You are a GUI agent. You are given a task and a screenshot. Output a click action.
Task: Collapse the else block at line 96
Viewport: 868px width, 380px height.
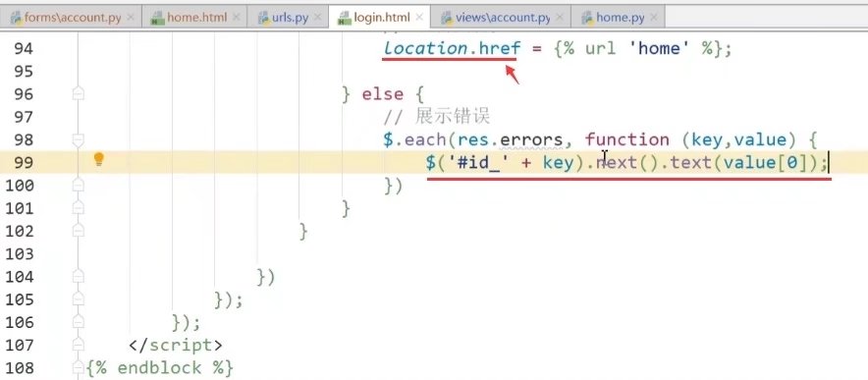click(x=78, y=93)
